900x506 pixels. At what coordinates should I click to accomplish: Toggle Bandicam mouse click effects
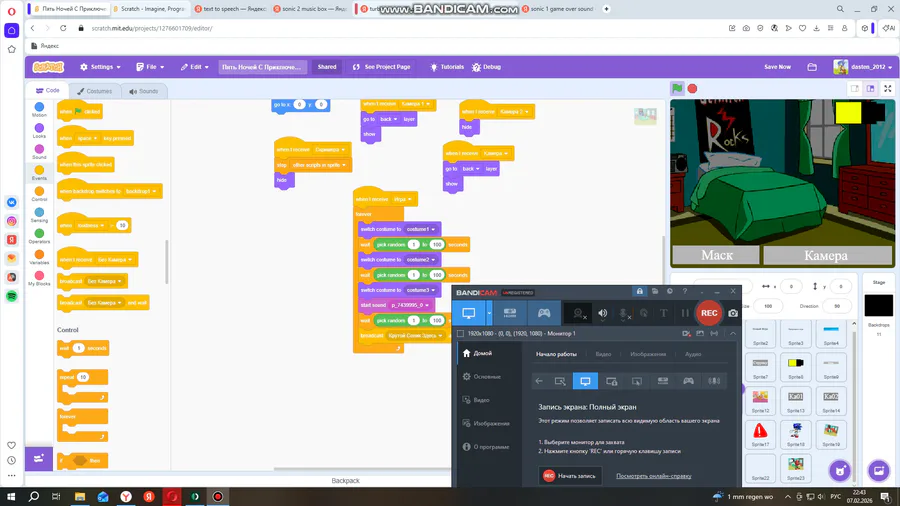click(x=643, y=313)
